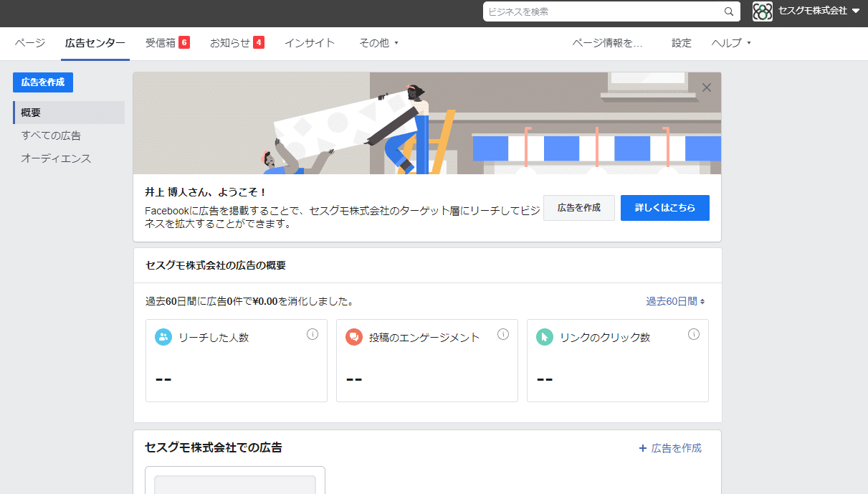Click the ad preview placeholder card
This screenshot has width=868, height=494.
click(235, 480)
